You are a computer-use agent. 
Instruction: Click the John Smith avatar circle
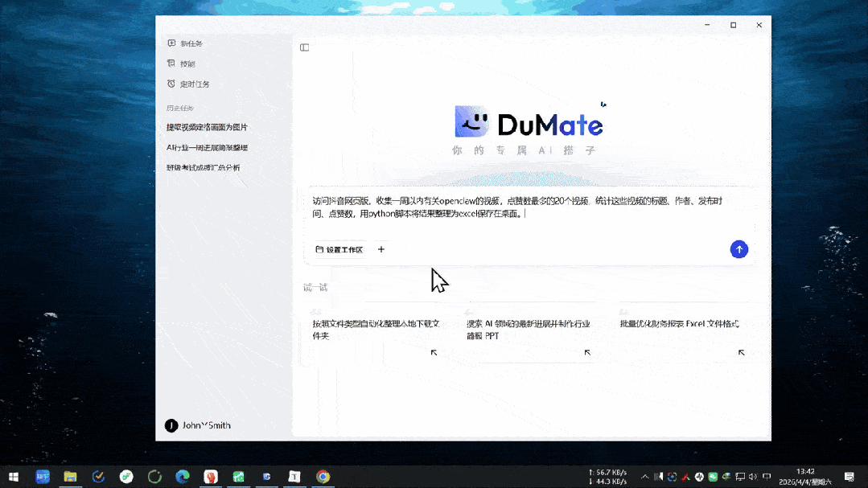tap(171, 425)
